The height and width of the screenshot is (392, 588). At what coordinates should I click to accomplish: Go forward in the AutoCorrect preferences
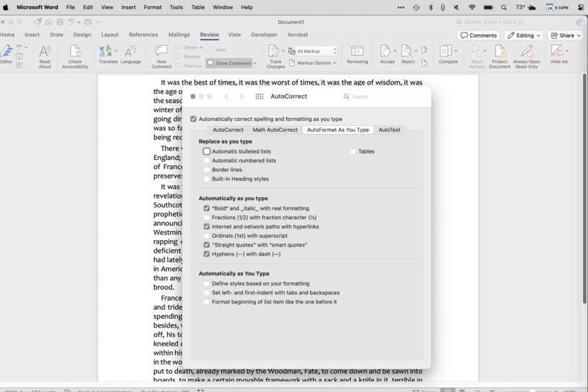point(242,96)
